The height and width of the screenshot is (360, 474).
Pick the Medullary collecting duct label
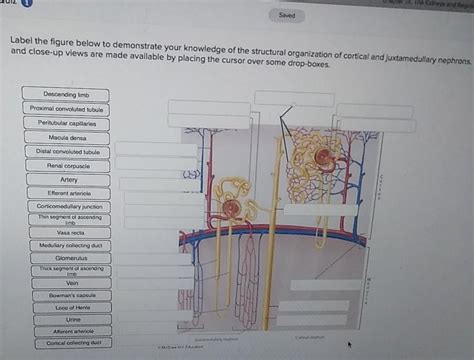click(x=70, y=245)
